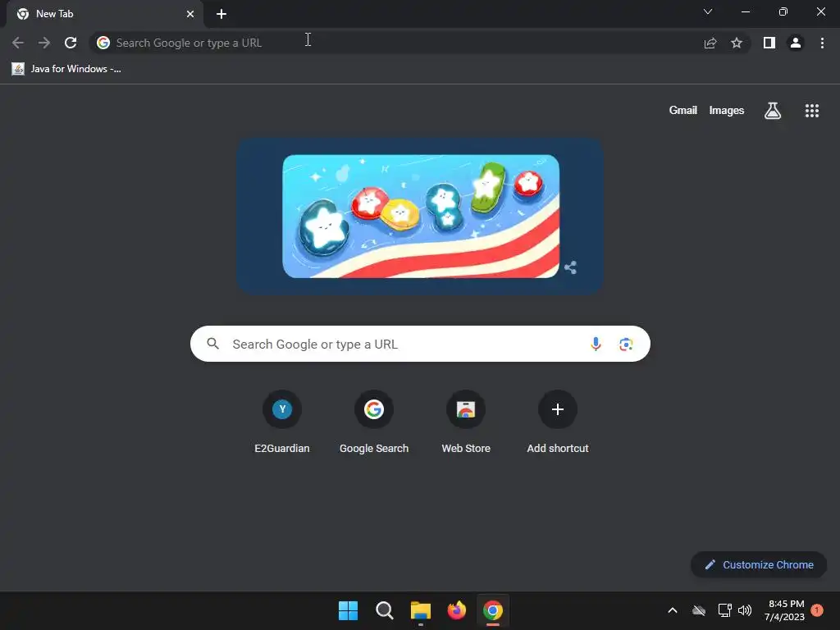Click magnifier icon in search box
This screenshot has width=840, height=630.
point(212,344)
